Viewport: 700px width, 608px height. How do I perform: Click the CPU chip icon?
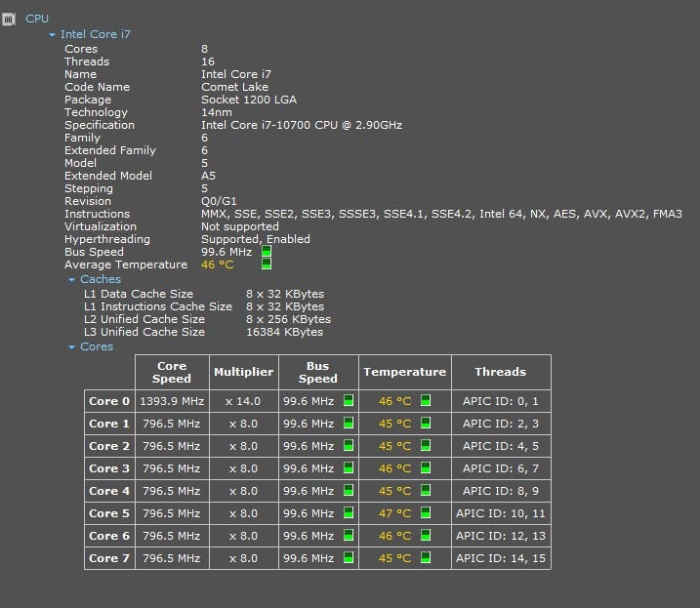(x=9, y=20)
